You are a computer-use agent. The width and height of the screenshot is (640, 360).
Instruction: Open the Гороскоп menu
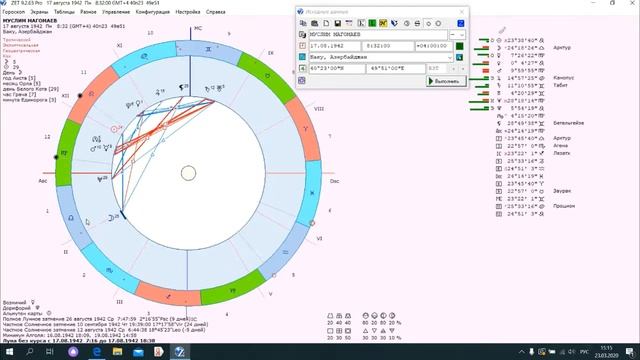pos(13,12)
